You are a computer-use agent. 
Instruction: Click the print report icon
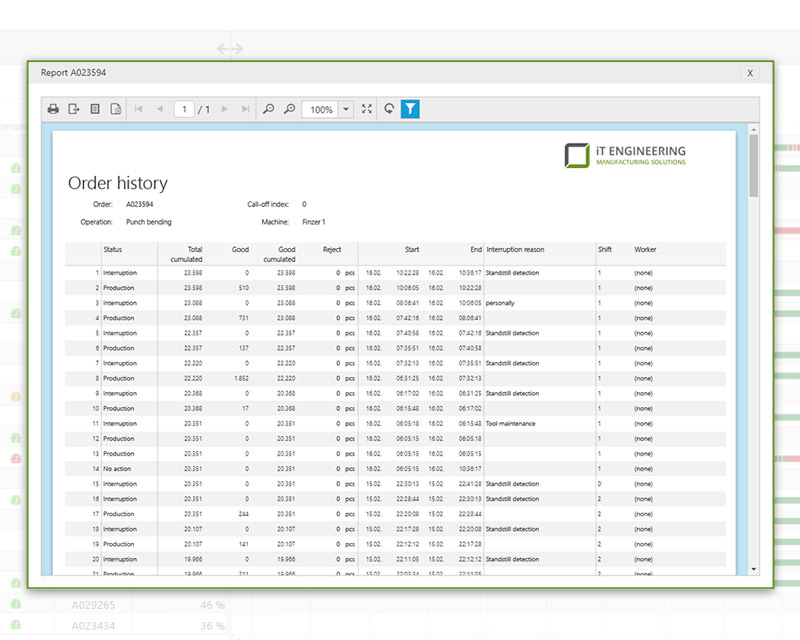pos(53,109)
